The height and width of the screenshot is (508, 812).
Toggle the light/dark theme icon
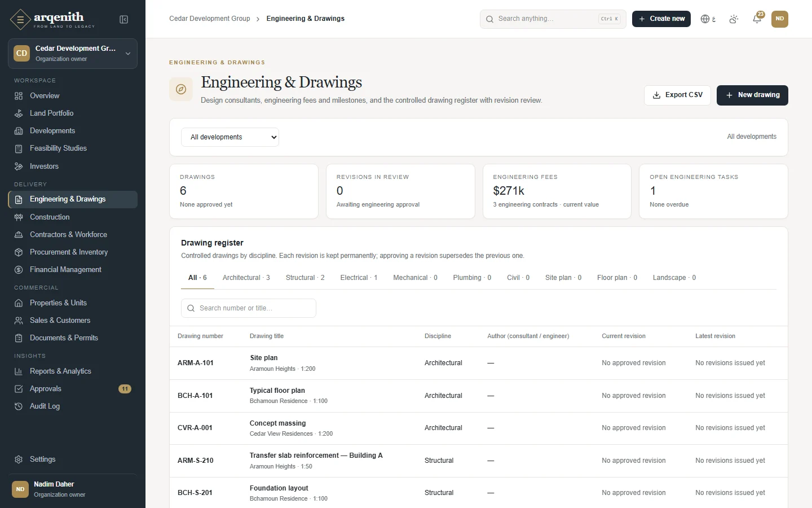[734, 19]
